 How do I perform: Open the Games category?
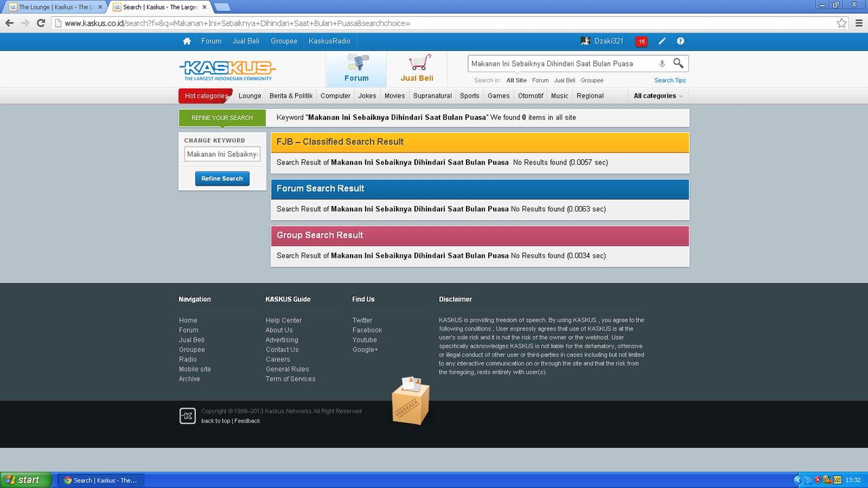click(499, 96)
